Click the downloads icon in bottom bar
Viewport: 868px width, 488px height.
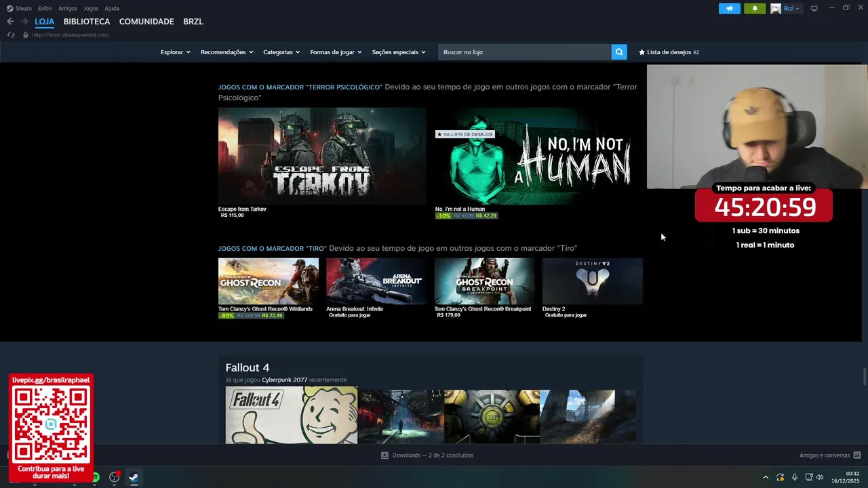(384, 455)
